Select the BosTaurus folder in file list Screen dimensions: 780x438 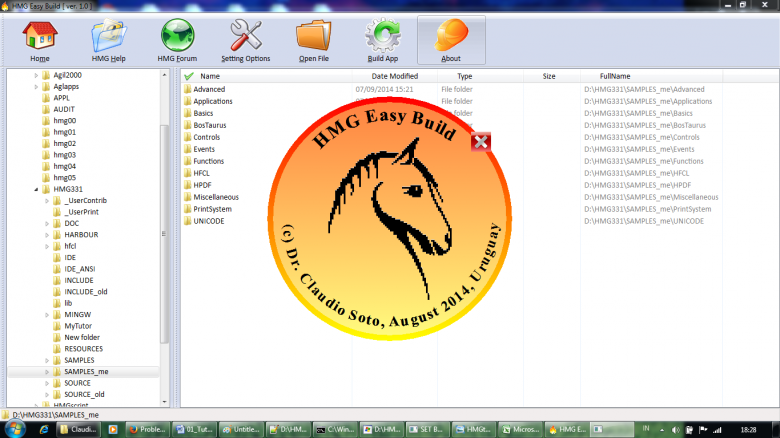[x=209, y=125]
